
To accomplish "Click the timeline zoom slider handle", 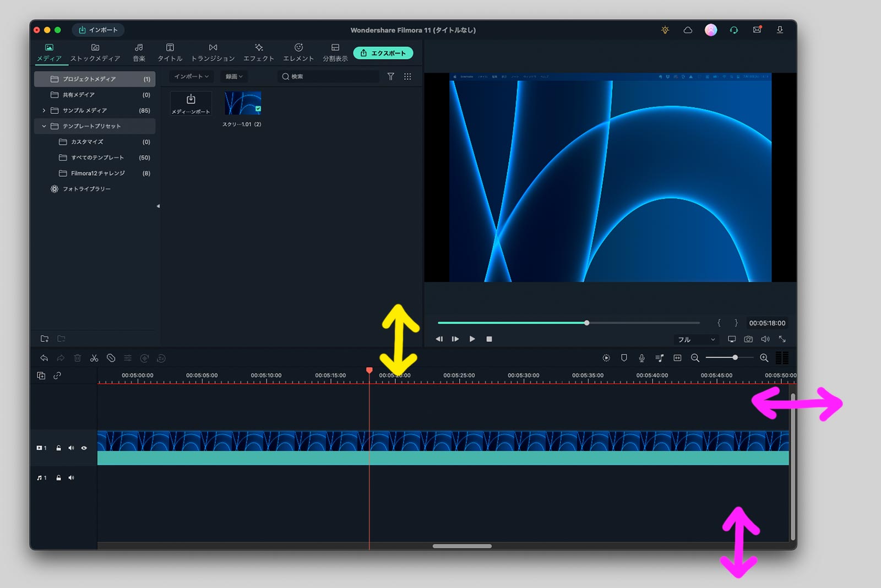I will pos(735,358).
